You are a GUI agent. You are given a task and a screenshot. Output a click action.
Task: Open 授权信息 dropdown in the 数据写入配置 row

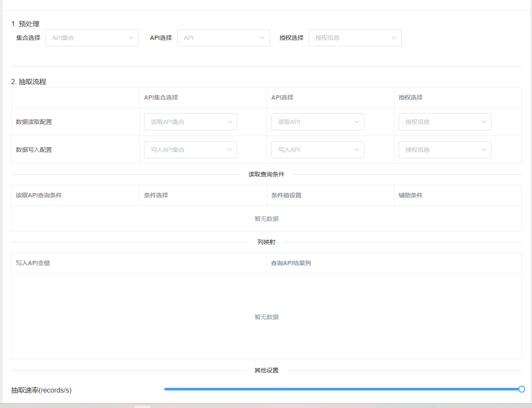445,150
